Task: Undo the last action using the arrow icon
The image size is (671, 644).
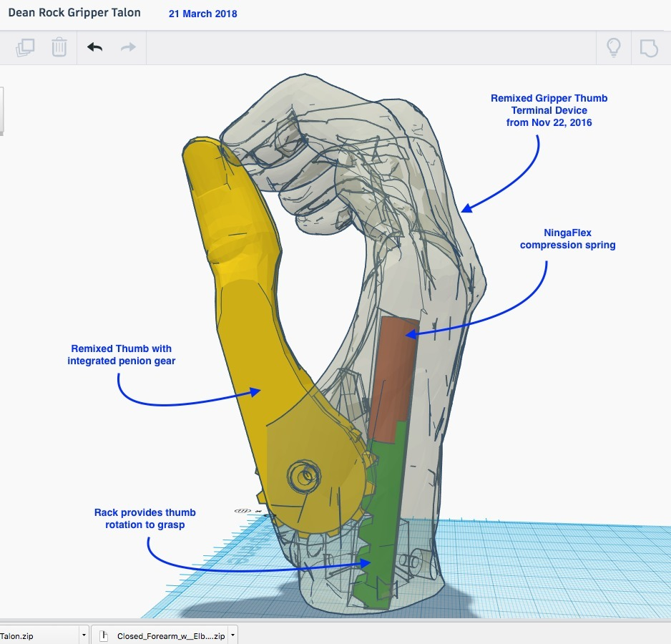Action: point(94,47)
